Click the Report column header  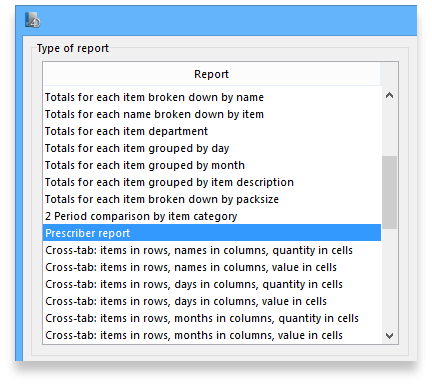[212, 74]
